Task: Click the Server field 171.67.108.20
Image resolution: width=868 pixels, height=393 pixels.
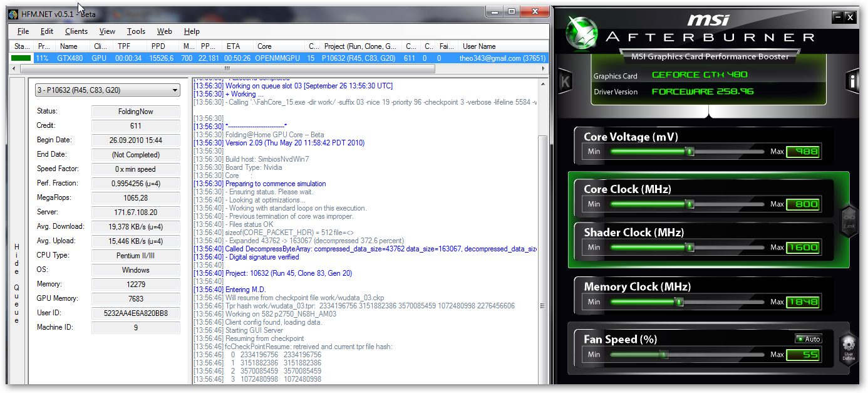Action: (135, 212)
